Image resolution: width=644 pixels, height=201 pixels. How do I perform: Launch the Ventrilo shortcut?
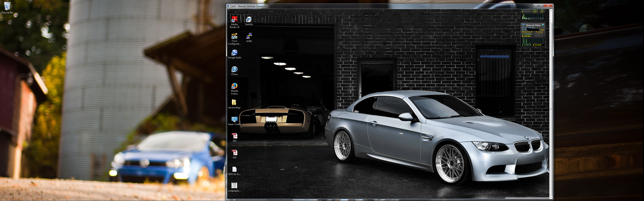click(249, 21)
